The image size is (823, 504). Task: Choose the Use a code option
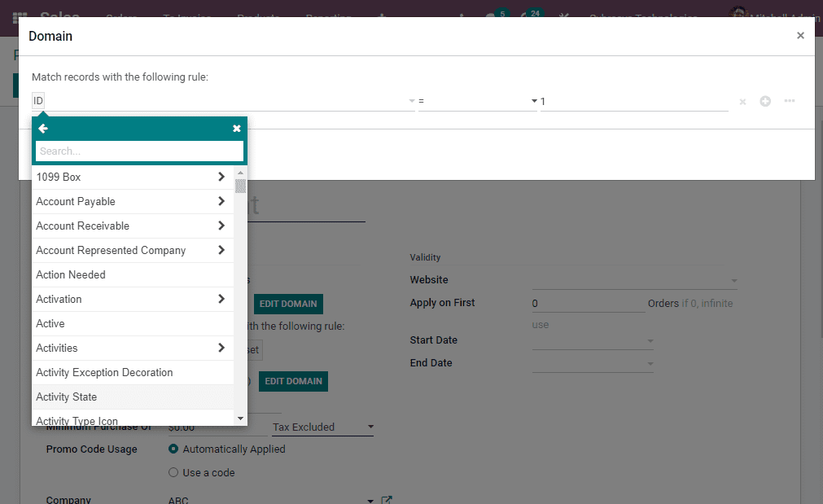pos(172,472)
